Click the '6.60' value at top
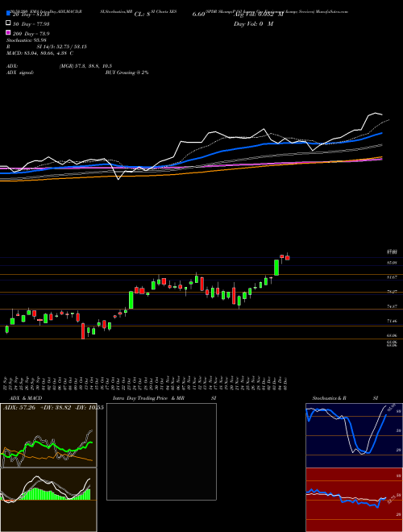Viewport: 403px width, 532px height. 198,15
